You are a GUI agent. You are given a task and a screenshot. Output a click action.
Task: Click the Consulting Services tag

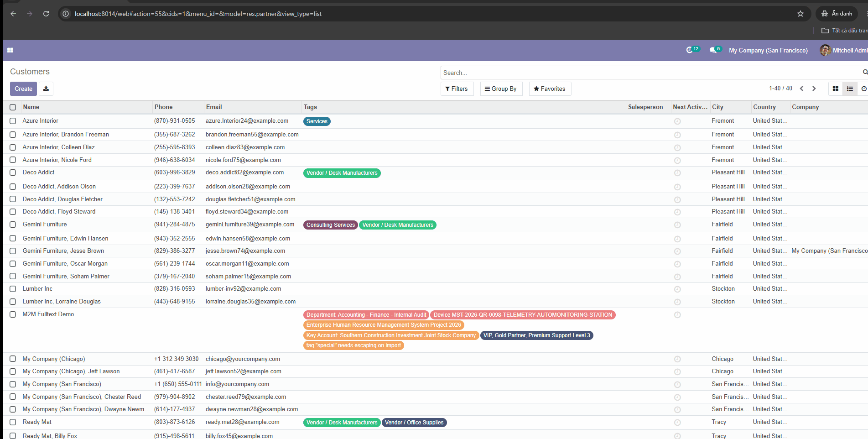[330, 225]
